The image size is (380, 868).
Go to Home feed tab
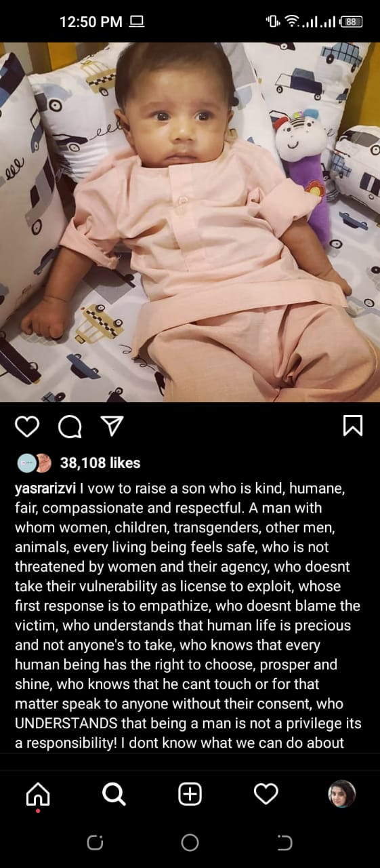pyautogui.click(x=38, y=794)
